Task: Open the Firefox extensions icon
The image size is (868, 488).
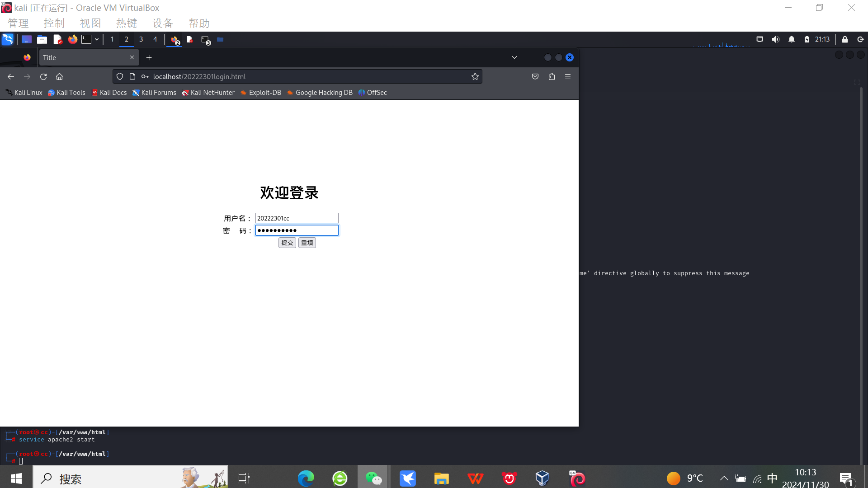Action: point(552,77)
